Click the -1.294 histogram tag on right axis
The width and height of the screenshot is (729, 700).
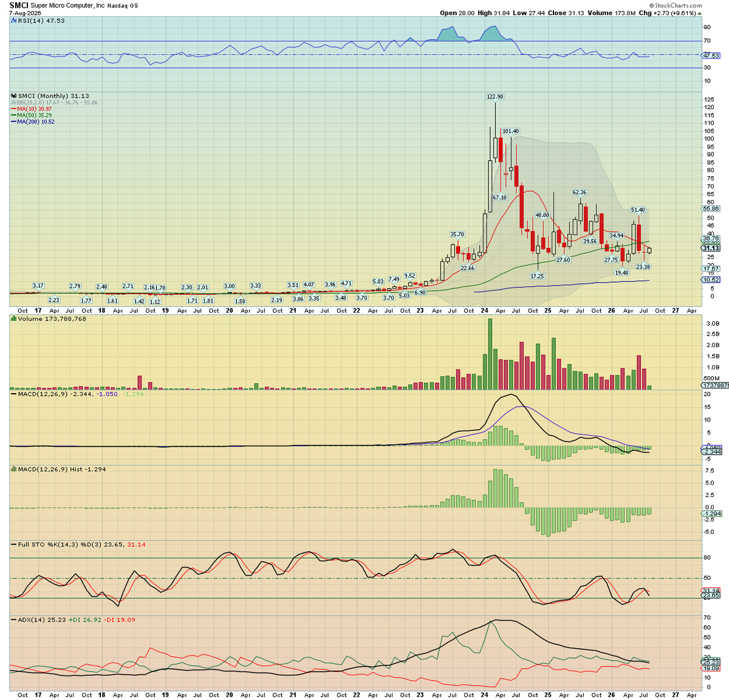coord(711,513)
